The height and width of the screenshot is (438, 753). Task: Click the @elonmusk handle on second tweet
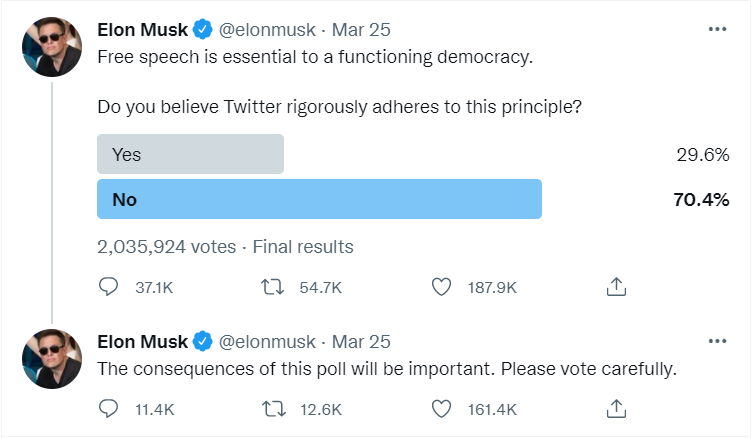tap(266, 341)
